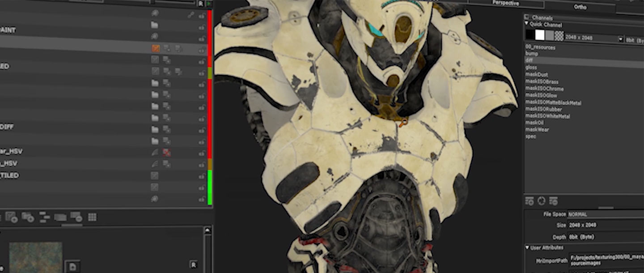The width and height of the screenshot is (644, 273).
Task: Click the adjustment curve icon on ar_HSV layer
Action: click(155, 152)
